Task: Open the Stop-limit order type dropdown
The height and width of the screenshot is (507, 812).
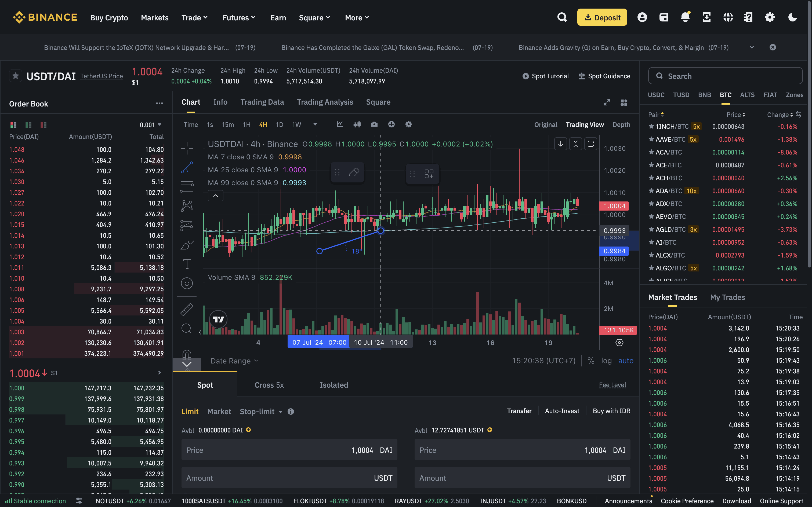Action: click(261, 412)
